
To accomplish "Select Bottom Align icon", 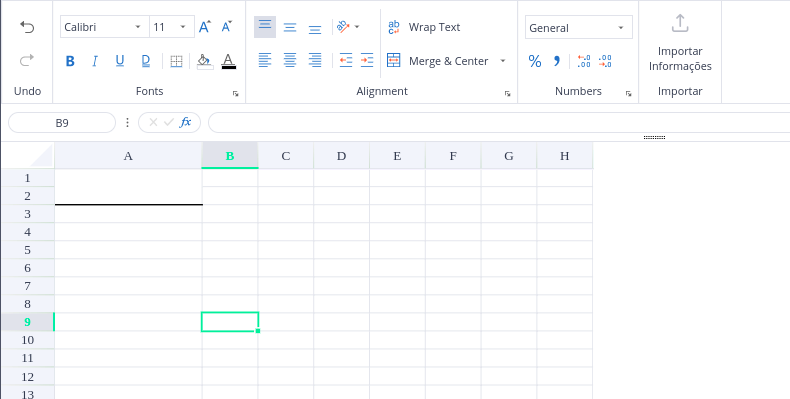I will (x=315, y=29).
